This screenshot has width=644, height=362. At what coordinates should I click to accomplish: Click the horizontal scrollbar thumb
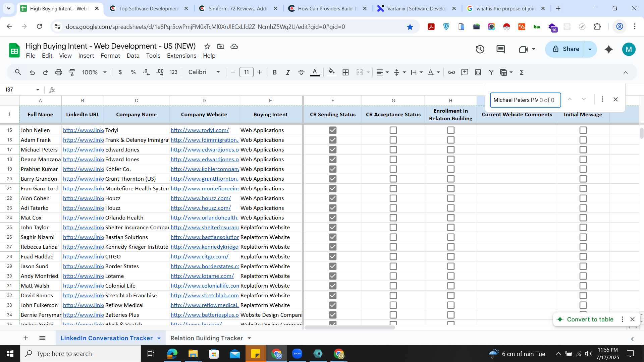click(350, 327)
